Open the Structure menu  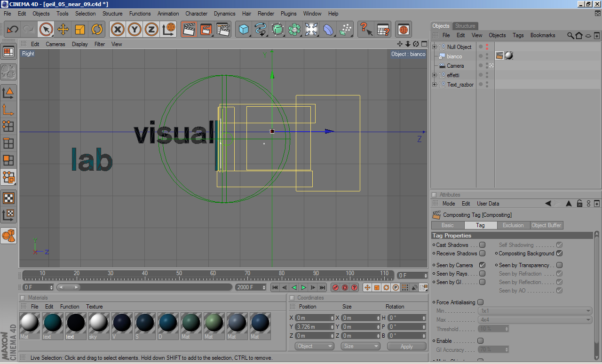click(112, 14)
